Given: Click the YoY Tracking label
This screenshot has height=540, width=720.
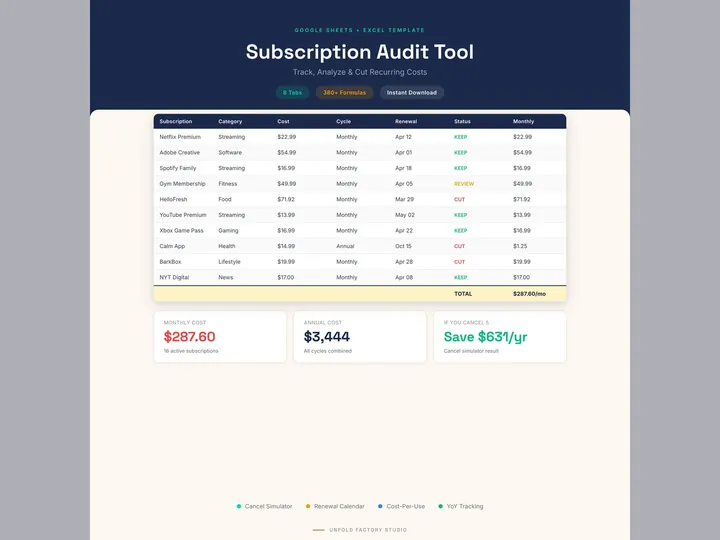Looking at the screenshot, I should [x=465, y=506].
